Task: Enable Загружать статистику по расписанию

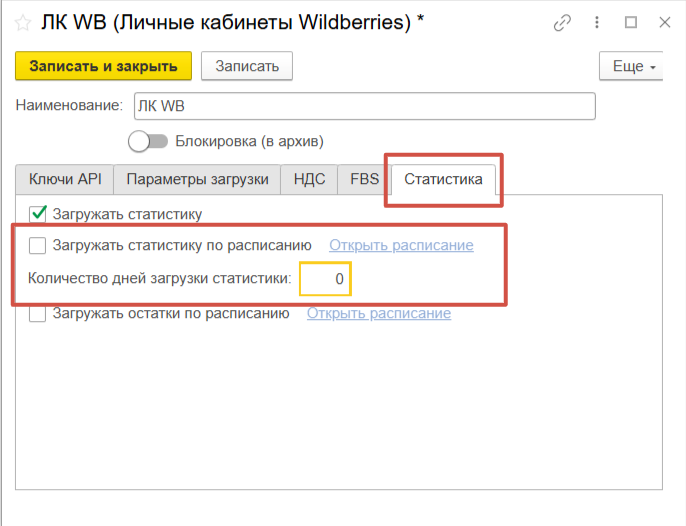Action: [38, 245]
